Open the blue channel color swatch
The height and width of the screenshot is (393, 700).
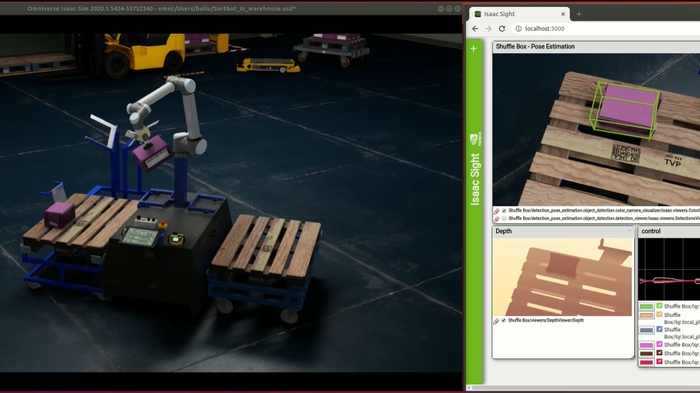point(646,330)
